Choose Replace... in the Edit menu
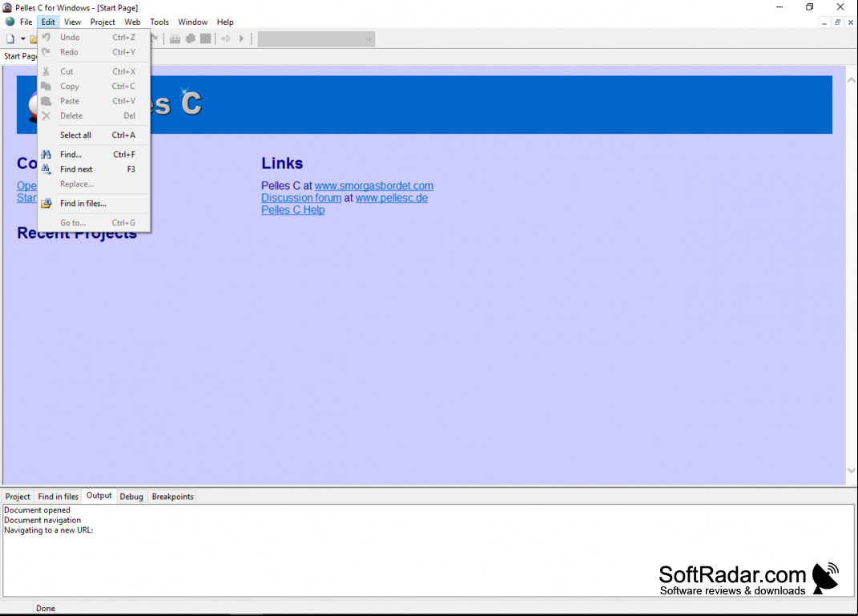 click(94, 184)
